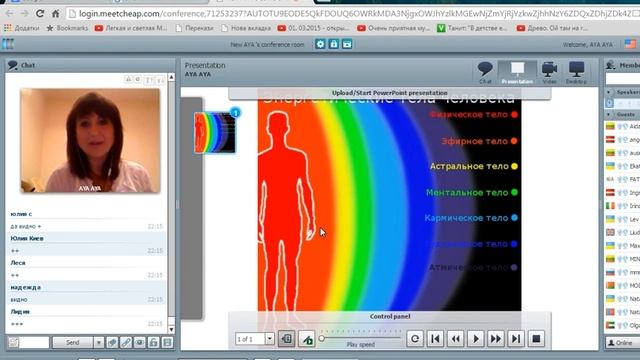Open the 'Нова вкладка' bookmark
640x360 pixels.
(x=246, y=28)
